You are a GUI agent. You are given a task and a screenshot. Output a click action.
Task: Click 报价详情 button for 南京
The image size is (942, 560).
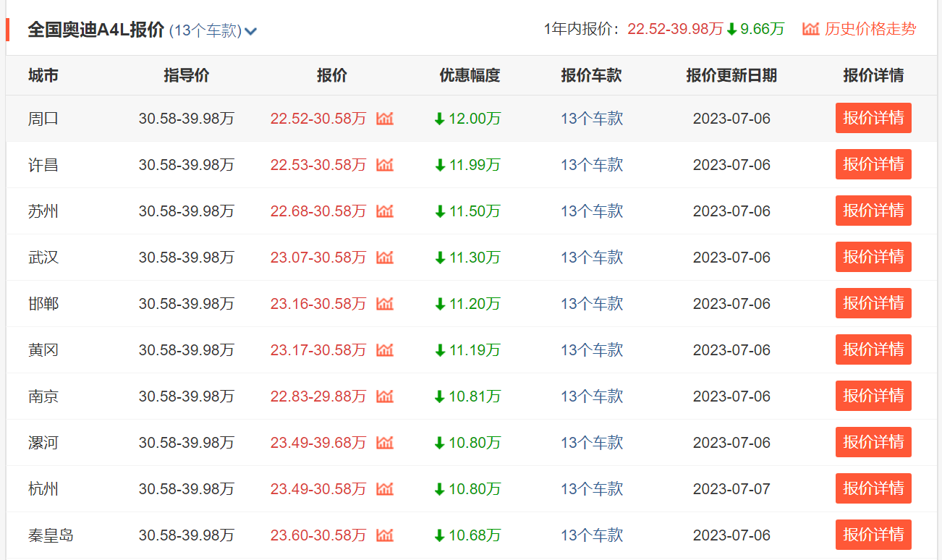point(873,396)
